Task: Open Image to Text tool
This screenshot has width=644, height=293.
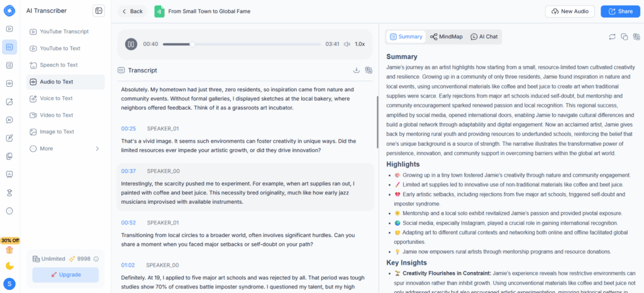Action: pos(65,132)
